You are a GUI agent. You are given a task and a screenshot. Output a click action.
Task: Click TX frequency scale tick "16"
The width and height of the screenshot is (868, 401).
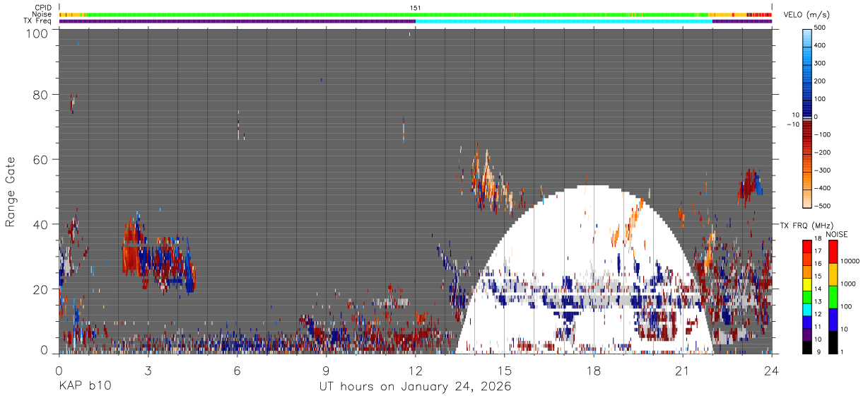(819, 263)
